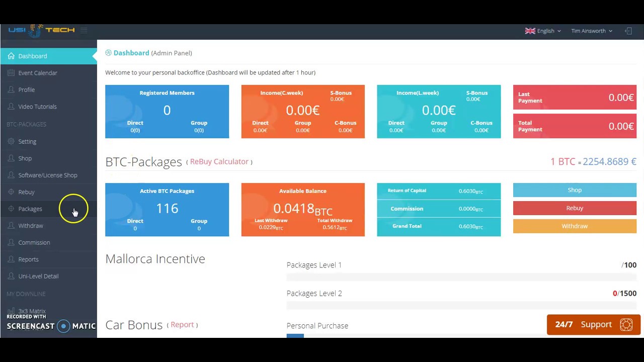Click the Income(L.week) "0.00€" amount
This screenshot has height=362, width=644.
(439, 110)
